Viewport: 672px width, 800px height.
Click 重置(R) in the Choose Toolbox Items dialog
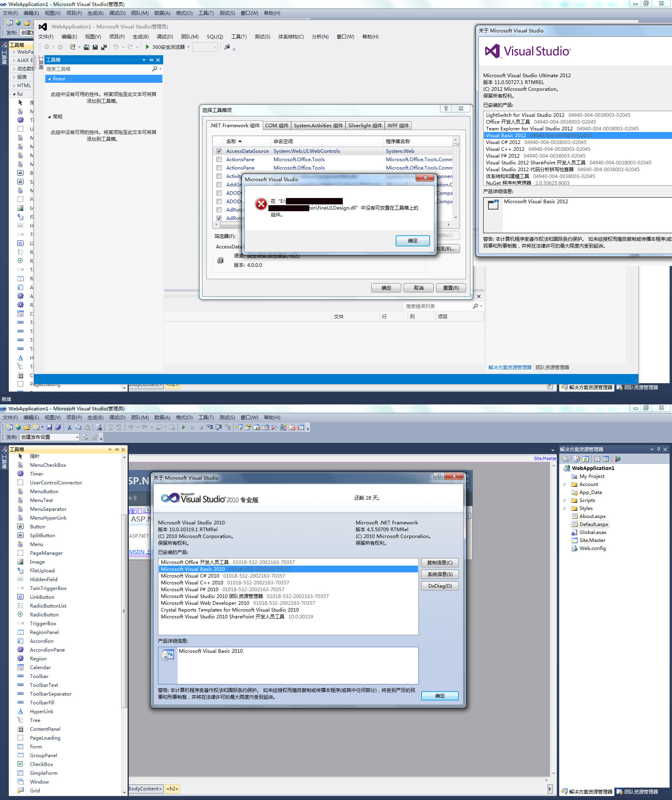451,288
